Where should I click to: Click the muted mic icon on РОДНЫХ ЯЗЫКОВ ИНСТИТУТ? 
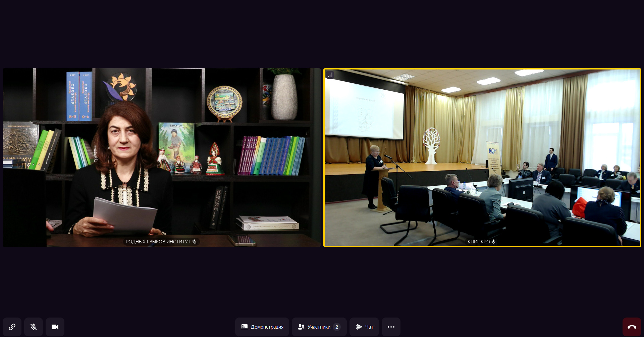194,242
